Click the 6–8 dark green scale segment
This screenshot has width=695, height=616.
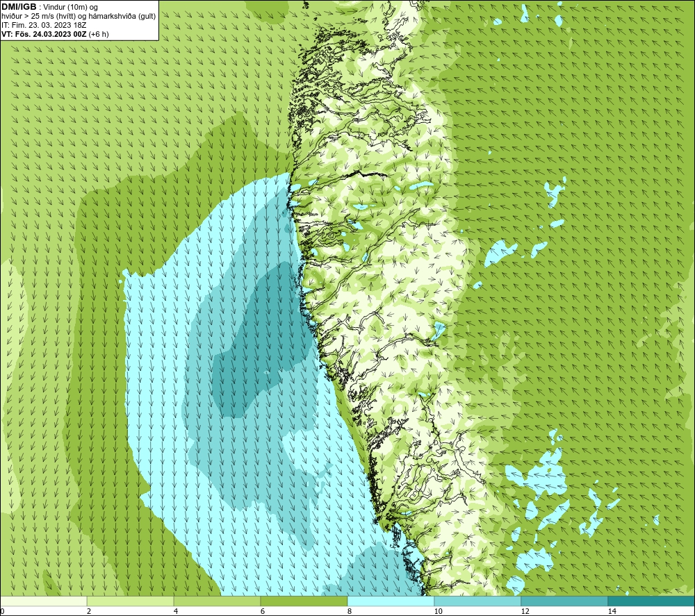[304, 601]
